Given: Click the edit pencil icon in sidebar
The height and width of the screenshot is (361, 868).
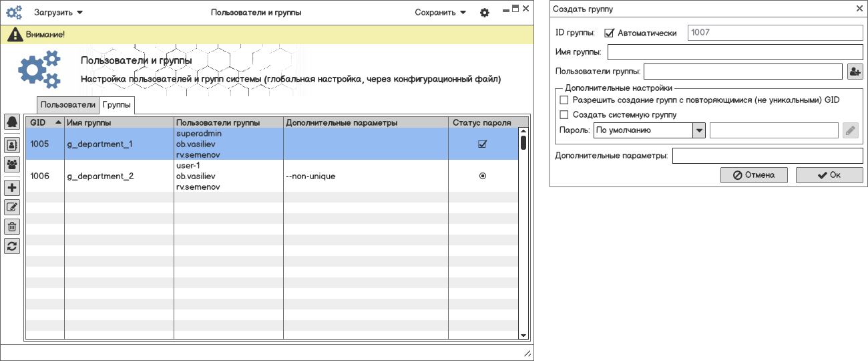Looking at the screenshot, I should click(x=12, y=207).
